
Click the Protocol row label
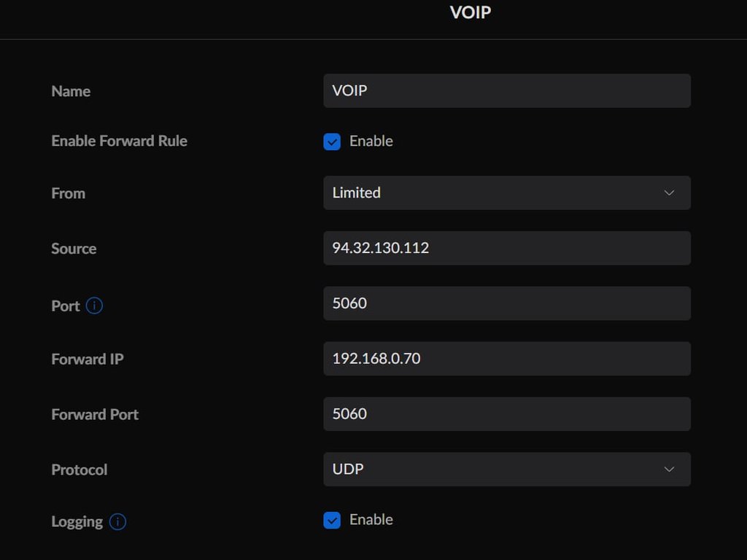click(79, 470)
